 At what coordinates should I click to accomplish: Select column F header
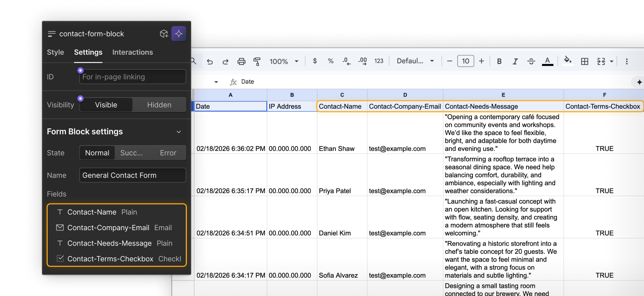pos(604,95)
